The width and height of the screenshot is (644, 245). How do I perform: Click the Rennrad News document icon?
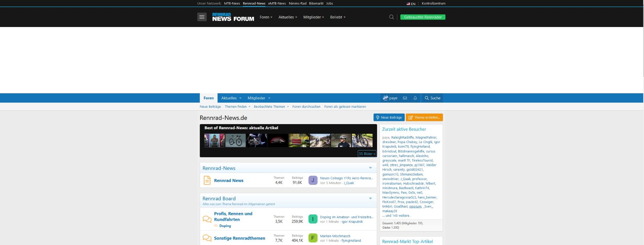pyautogui.click(x=207, y=180)
